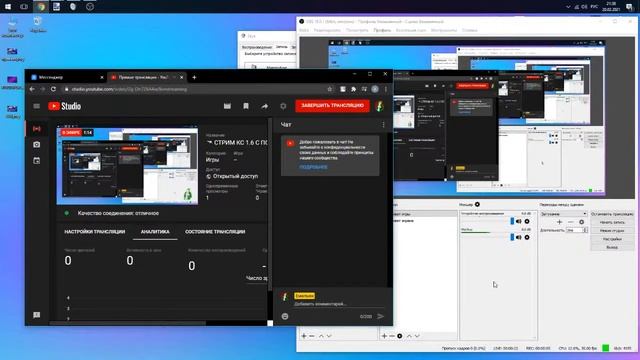Add a transition with plus in OBS transitions
Viewport: 640px width, 360px height.
(560, 222)
